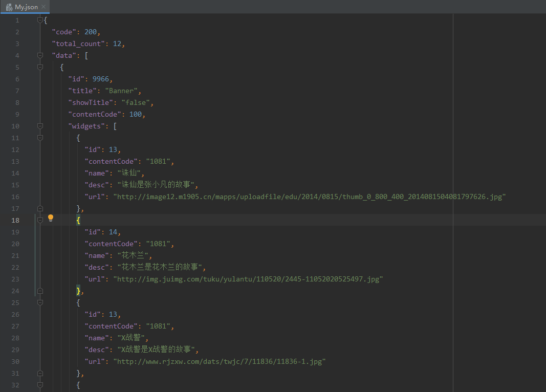This screenshot has height=392, width=546.
Task: Click the highlighted closing brace on line 24
Action: pos(78,291)
